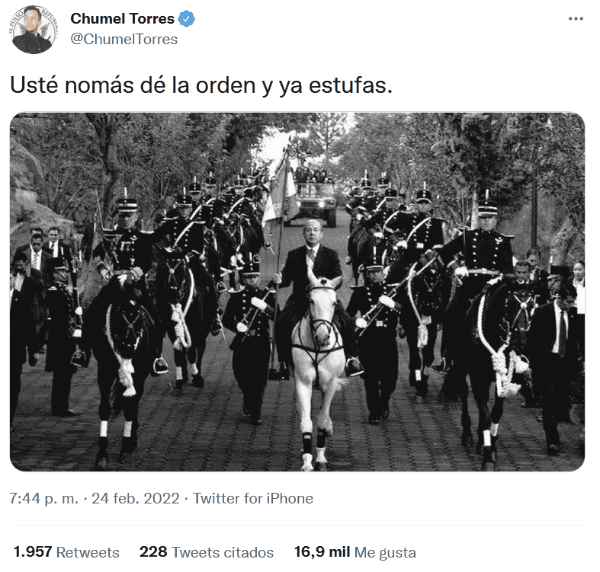Click the 7:44 p. m. timestamp

(x=44, y=499)
